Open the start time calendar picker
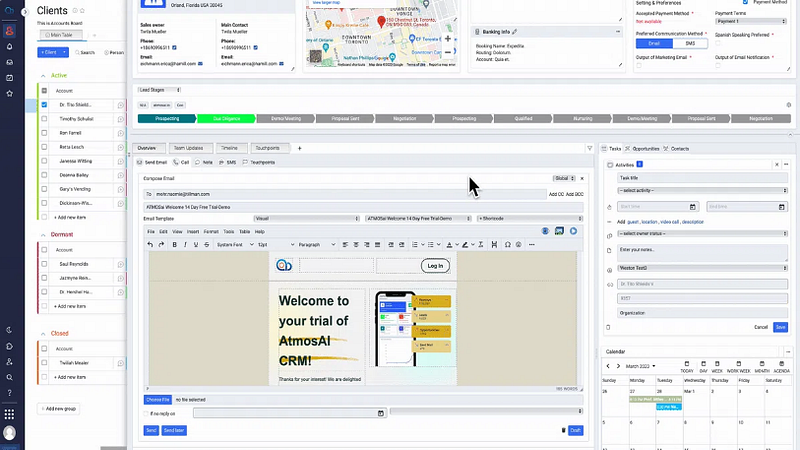The height and width of the screenshot is (450, 800). coord(692,207)
